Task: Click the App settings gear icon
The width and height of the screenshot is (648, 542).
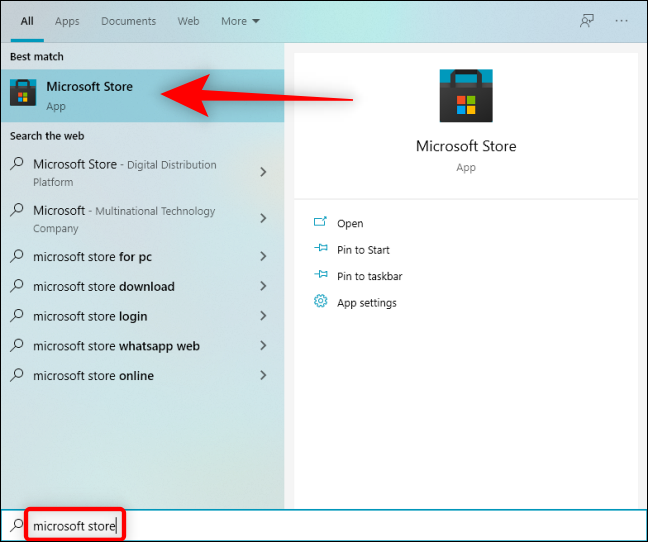Action: [x=320, y=301]
